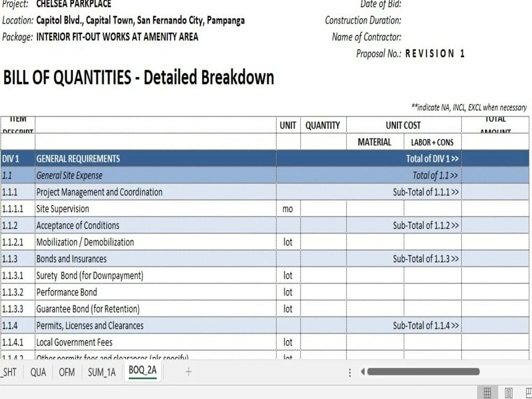Click Mobilization / Demobilization material cost cell
The image size is (532, 399).
(x=375, y=242)
